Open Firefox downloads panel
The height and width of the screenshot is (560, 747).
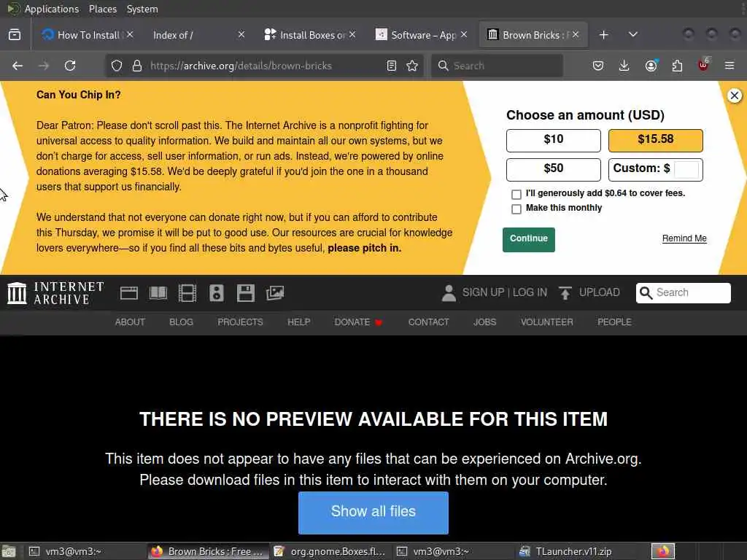(x=624, y=66)
